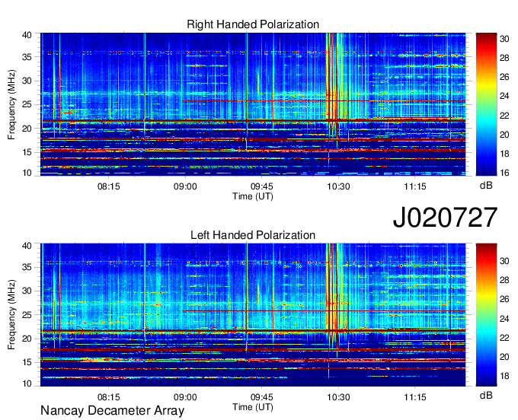Click the 20 MHz label of the bottom plot

27,339
